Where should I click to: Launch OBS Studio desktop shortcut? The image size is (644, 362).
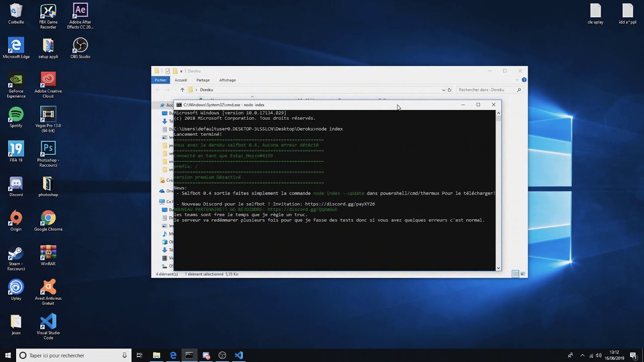tap(80, 46)
